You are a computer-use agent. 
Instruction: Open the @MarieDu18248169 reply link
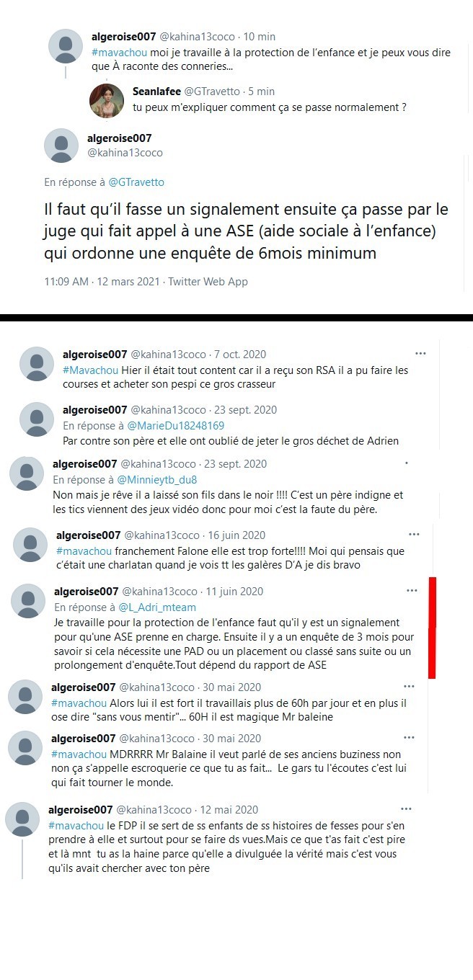(176, 426)
